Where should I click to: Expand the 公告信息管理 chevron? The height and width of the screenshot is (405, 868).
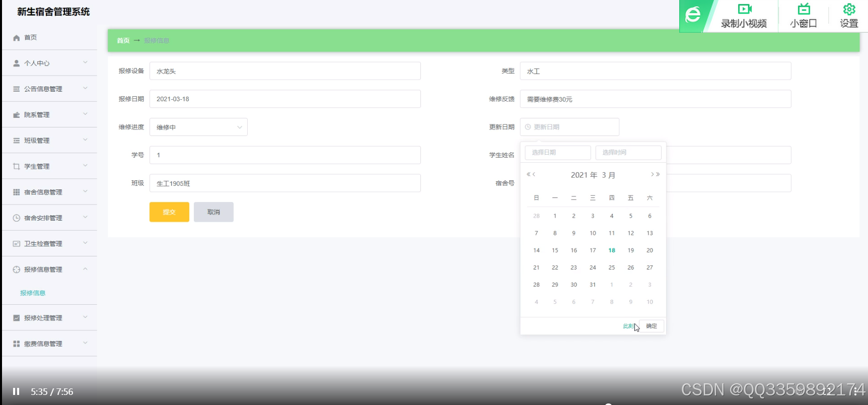(x=85, y=88)
